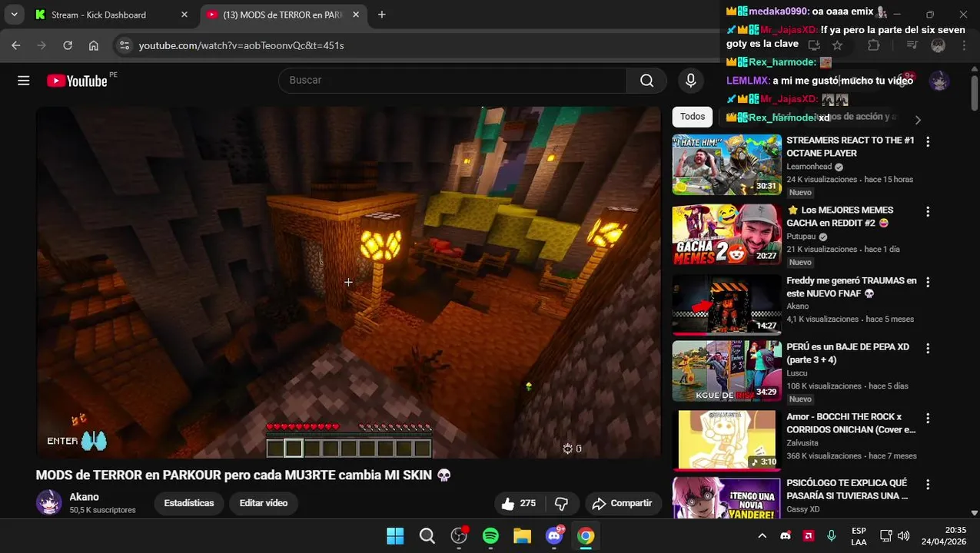Select the Todos filter chip
Image resolution: width=980 pixels, height=553 pixels.
693,117
